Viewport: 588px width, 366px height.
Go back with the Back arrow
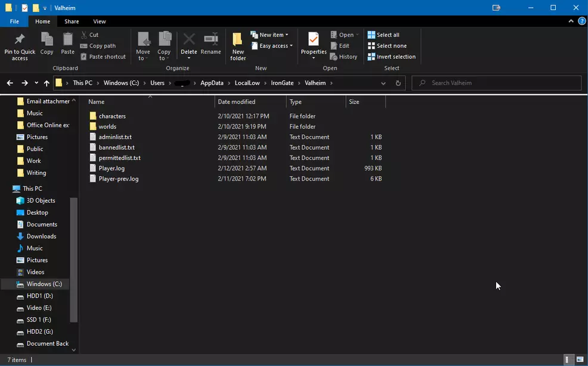tap(10, 83)
